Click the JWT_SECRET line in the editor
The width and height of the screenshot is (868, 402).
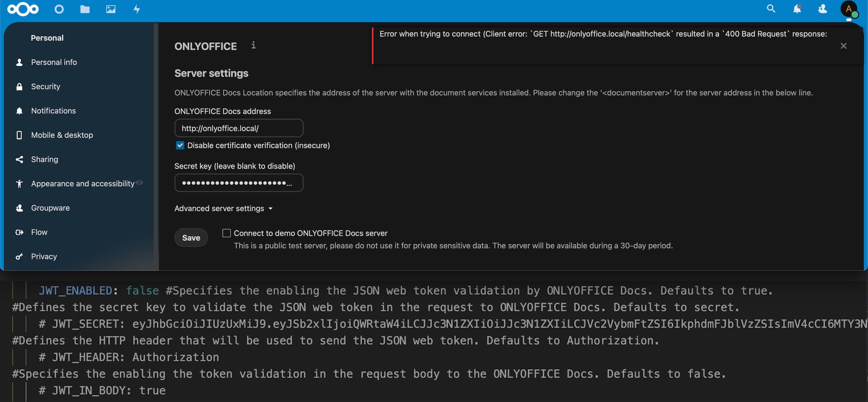[x=453, y=324]
